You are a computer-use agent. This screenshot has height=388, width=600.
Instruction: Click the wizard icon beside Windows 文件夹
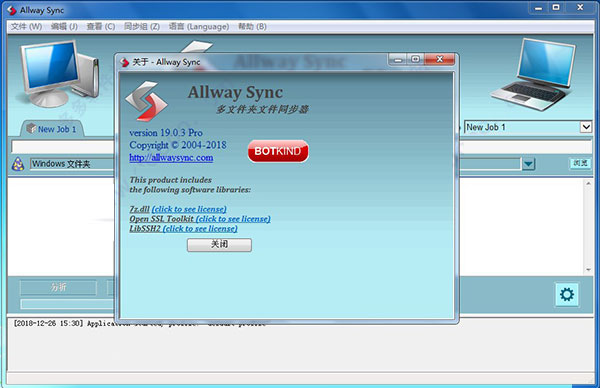click(x=18, y=164)
